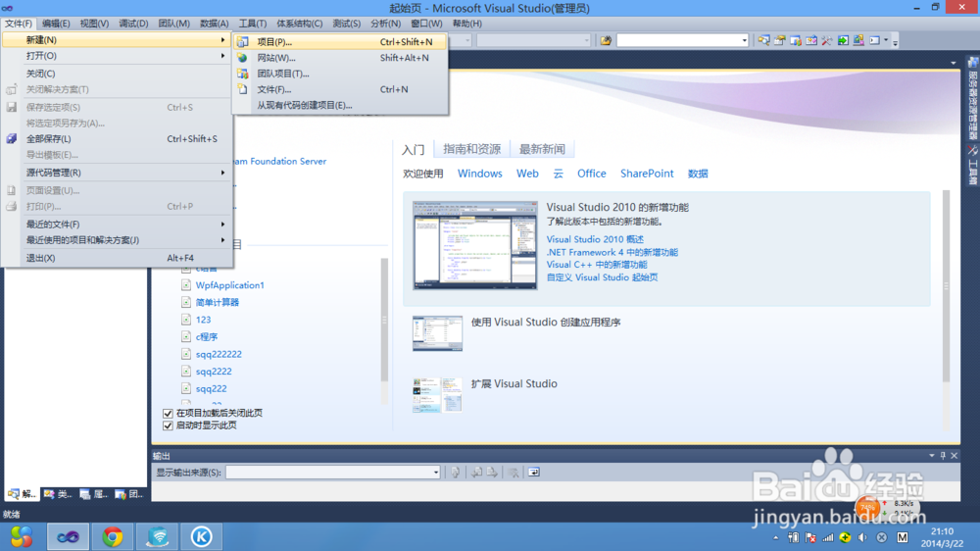The width and height of the screenshot is (980, 551).
Task: Click the Windows category link
Action: point(479,174)
